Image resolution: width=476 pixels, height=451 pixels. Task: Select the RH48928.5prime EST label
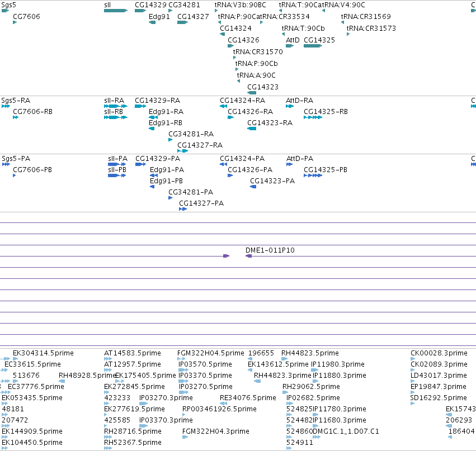pyautogui.click(x=87, y=376)
